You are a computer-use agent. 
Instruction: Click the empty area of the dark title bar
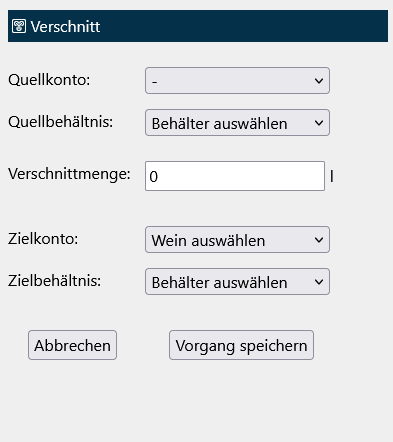[243, 26]
